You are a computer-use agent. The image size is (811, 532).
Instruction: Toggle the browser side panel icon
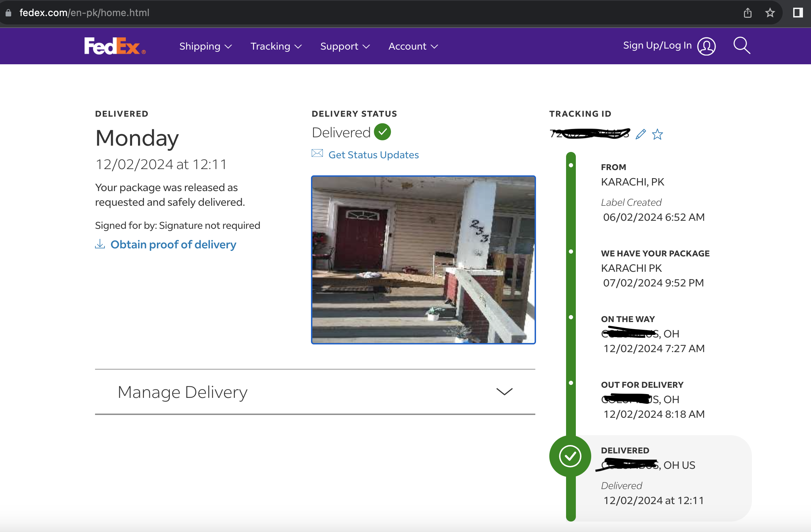798,13
